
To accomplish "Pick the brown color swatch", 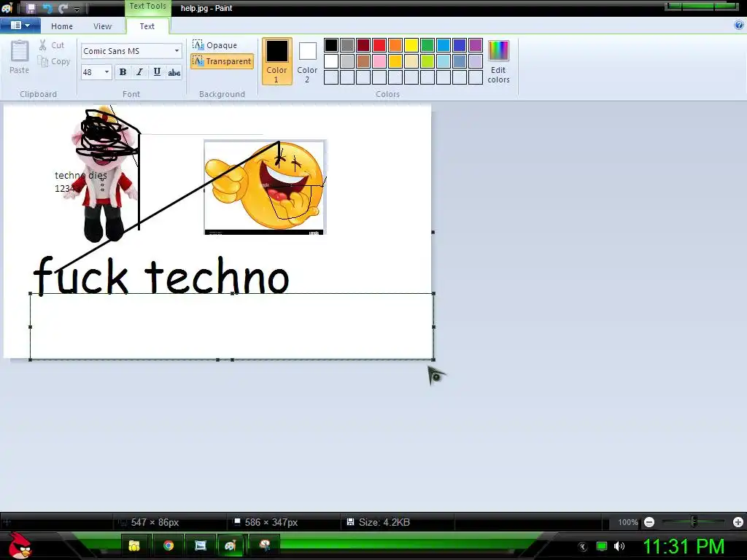I will coord(363,61).
